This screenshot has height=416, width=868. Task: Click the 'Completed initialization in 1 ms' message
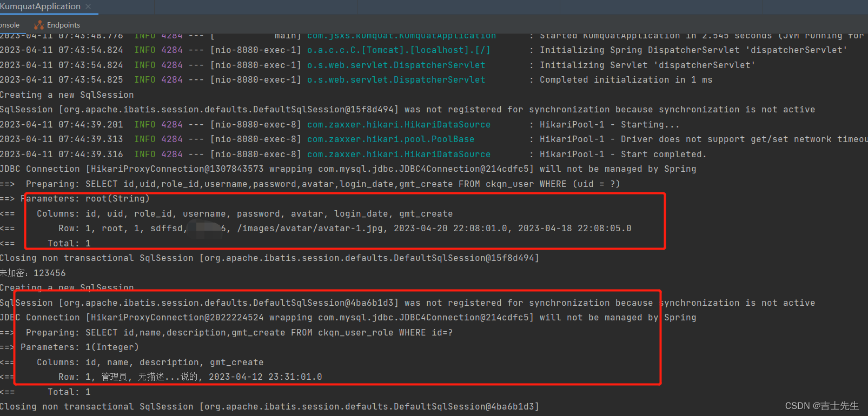[x=626, y=79]
